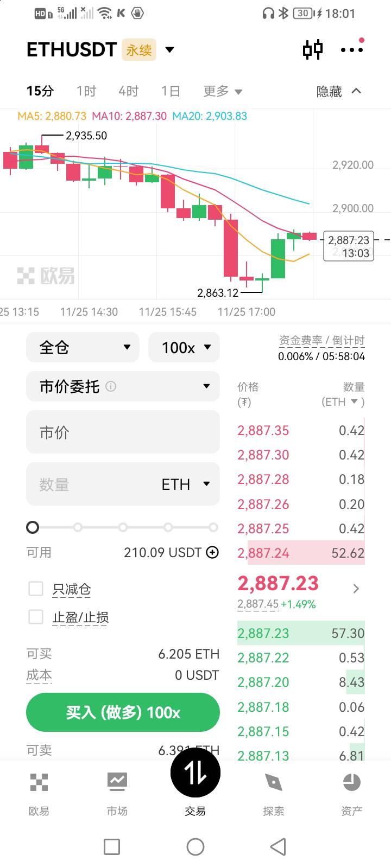Tap the add funds plus icon
This screenshot has width=391, height=868.
pos(212,552)
